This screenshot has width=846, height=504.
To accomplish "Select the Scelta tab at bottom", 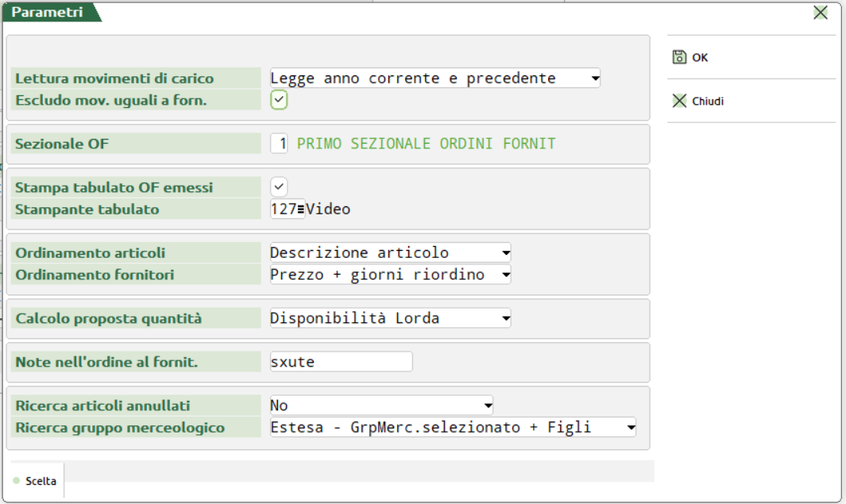I will (x=37, y=481).
